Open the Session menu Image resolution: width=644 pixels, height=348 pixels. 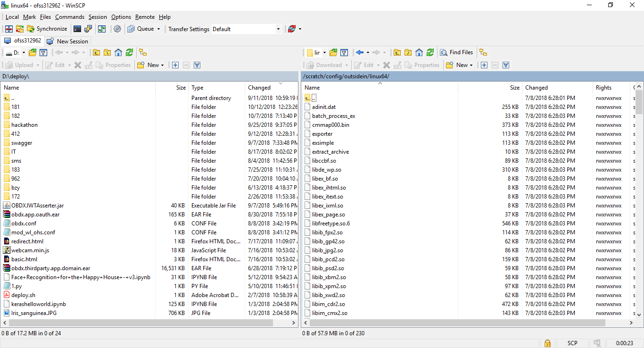[98, 17]
